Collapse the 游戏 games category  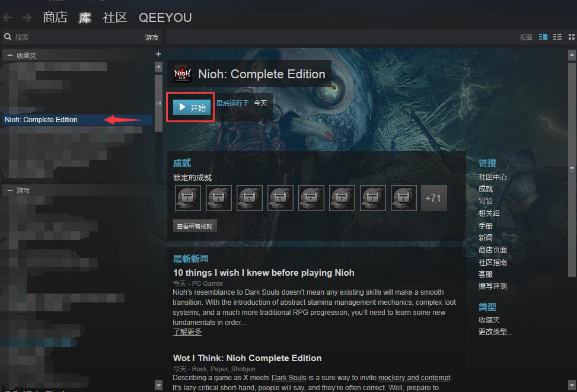(x=10, y=190)
